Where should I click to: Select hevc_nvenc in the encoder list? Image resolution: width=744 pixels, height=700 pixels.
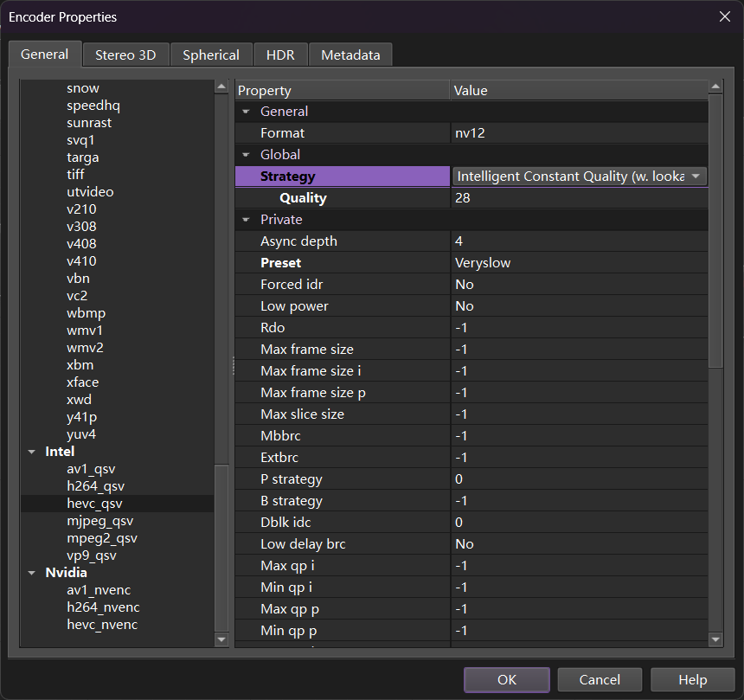click(102, 625)
